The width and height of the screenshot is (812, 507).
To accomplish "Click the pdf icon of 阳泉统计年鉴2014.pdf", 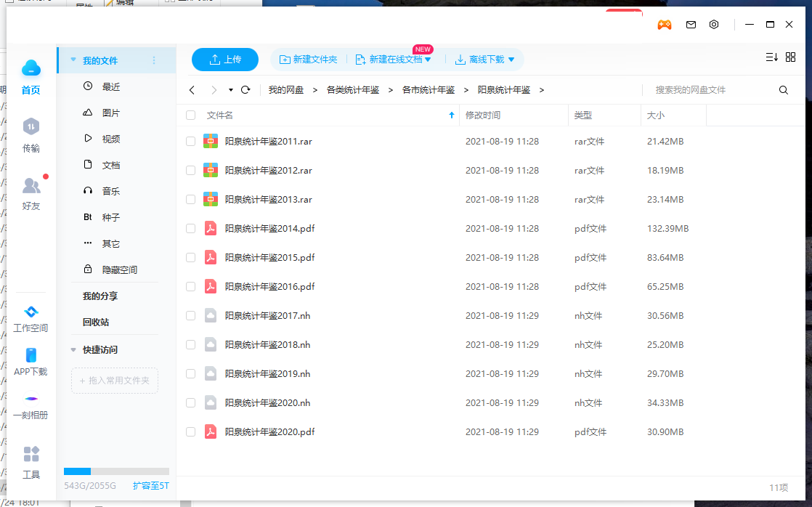I will (x=210, y=228).
